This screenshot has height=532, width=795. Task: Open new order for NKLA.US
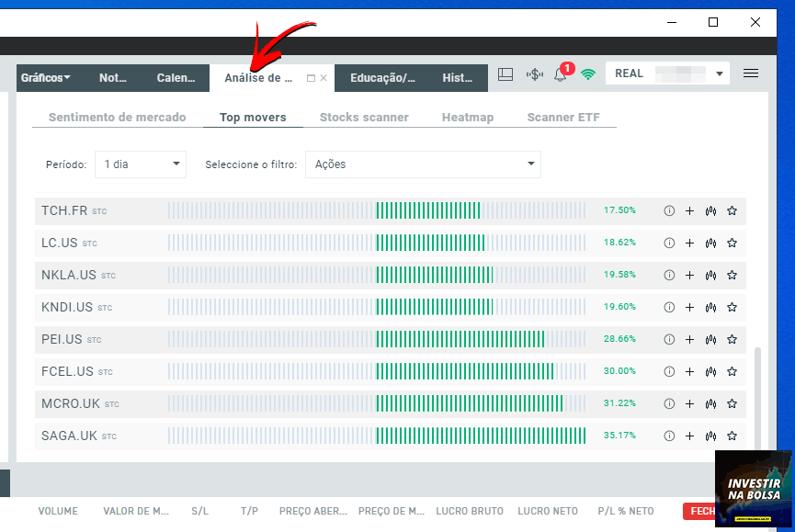689,275
